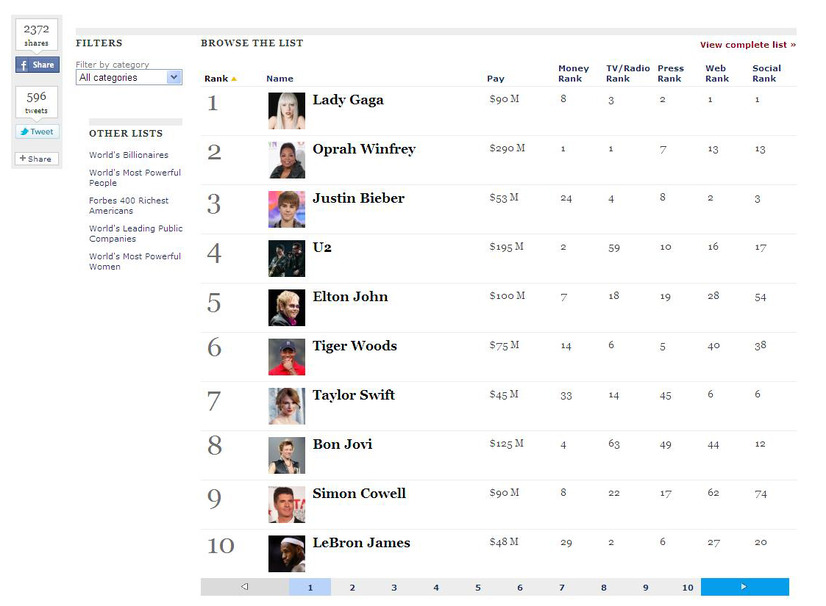
Task: View the complete list link
Action: [x=748, y=45]
